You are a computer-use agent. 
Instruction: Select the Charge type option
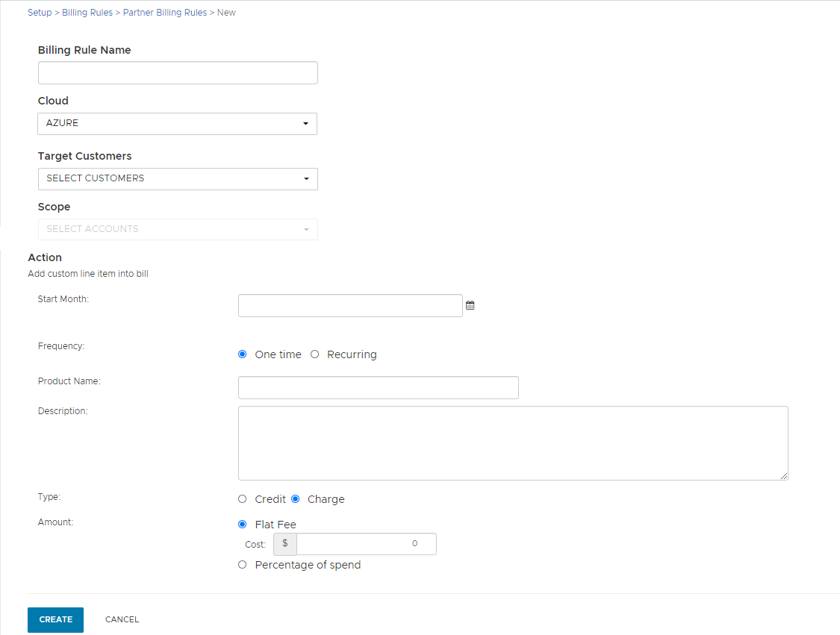pos(296,498)
